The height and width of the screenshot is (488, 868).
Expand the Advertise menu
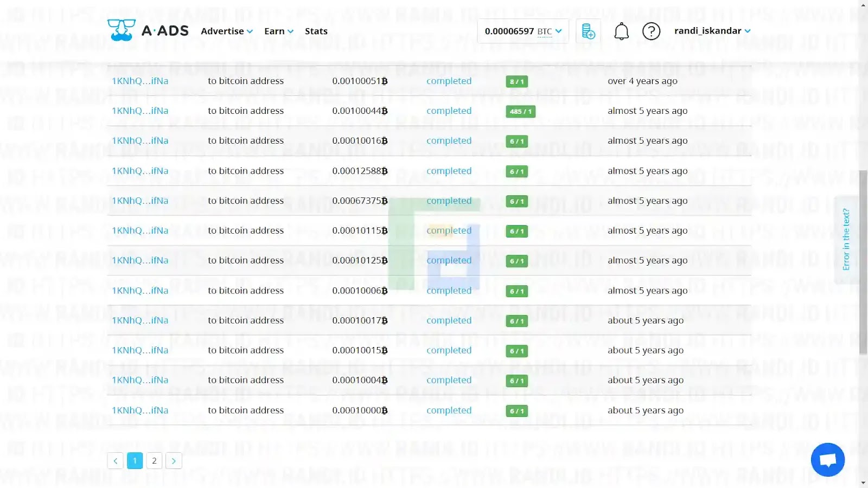tap(227, 31)
